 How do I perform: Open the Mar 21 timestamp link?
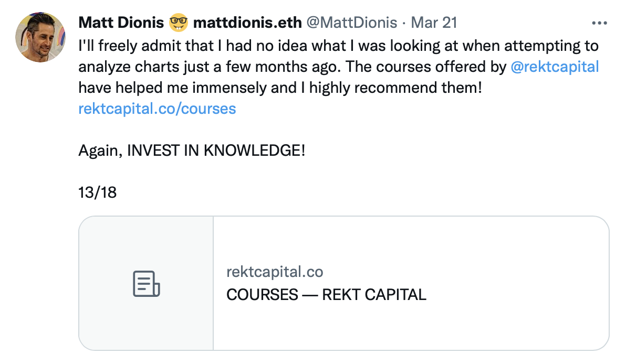pos(434,23)
